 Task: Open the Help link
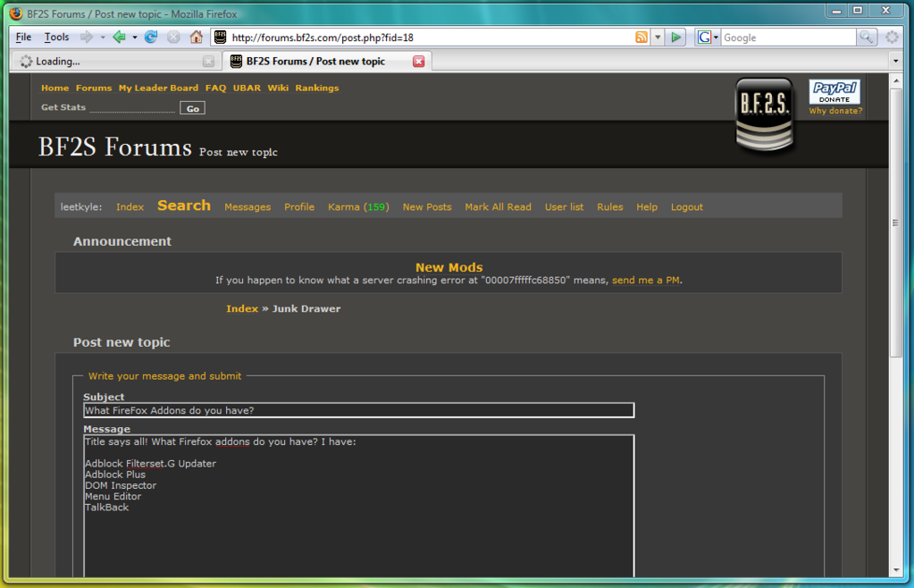tap(647, 207)
